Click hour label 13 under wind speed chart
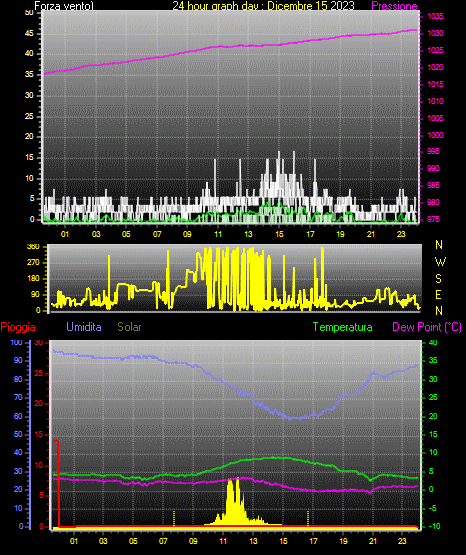Image resolution: width=466 pixels, height=555 pixels. coord(248,234)
